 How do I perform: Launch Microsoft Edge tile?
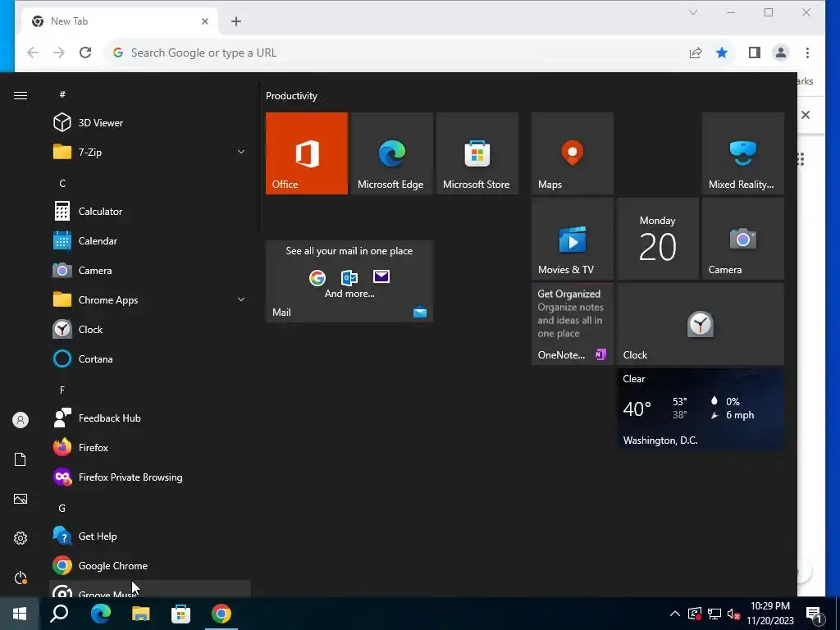(x=391, y=153)
